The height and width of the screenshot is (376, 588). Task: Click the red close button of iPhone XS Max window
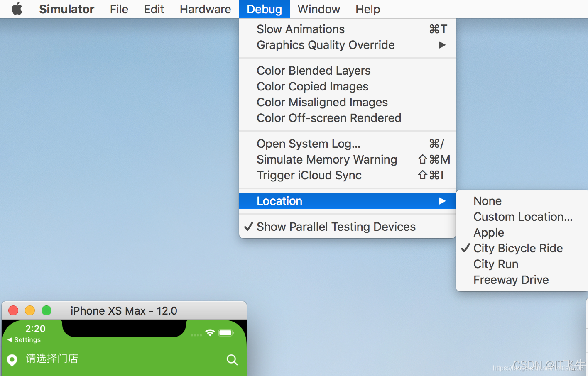coord(13,310)
